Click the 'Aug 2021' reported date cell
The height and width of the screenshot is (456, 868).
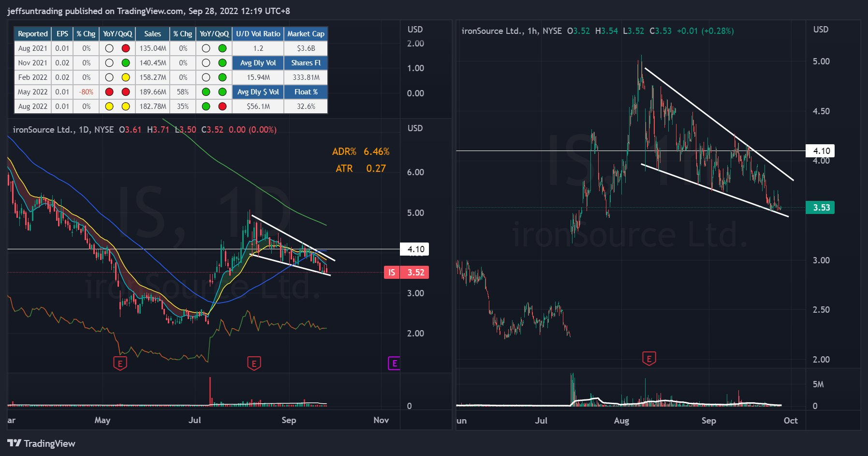pyautogui.click(x=33, y=48)
